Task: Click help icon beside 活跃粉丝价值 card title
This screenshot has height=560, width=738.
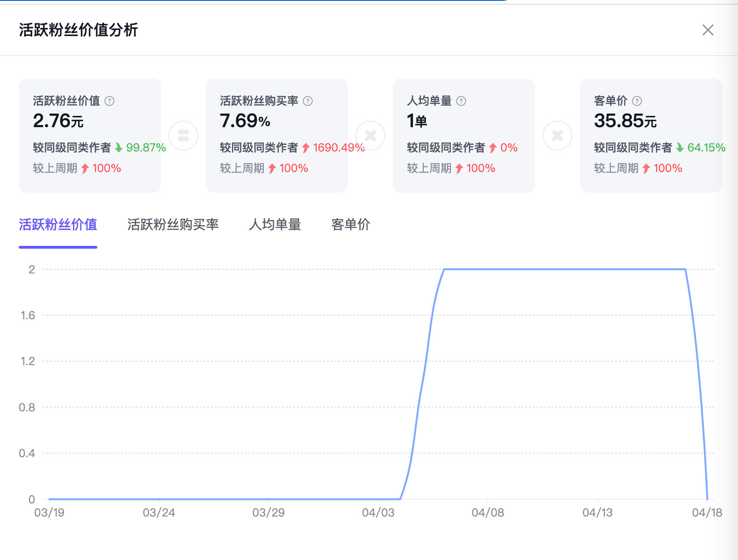Action: (x=109, y=101)
